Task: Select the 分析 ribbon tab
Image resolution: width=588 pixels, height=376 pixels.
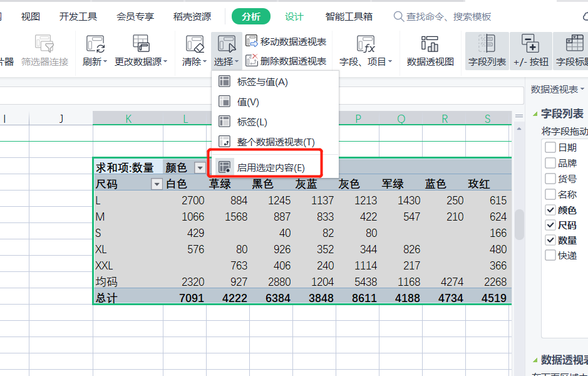Action: coord(251,16)
